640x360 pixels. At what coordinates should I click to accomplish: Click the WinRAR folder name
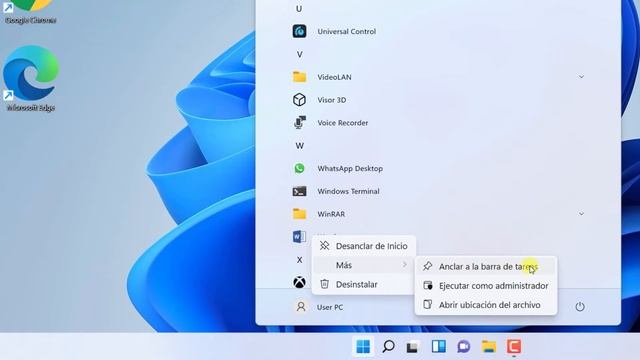point(331,214)
